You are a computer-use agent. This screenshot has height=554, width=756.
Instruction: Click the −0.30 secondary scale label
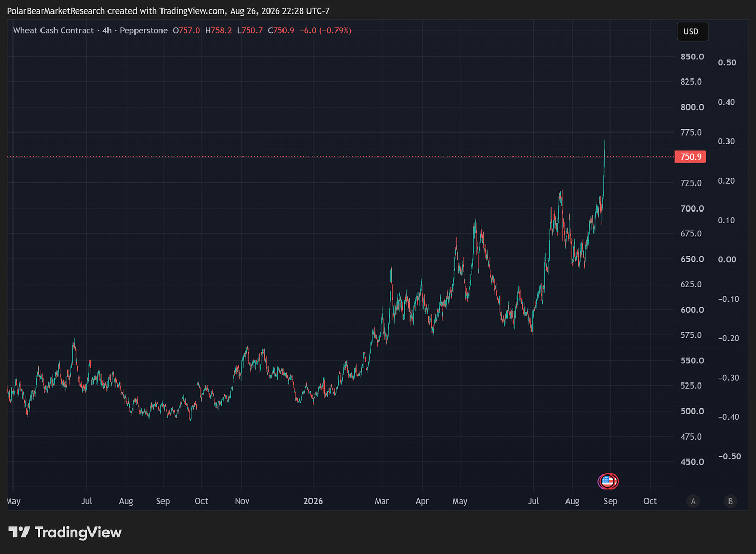tap(728, 377)
